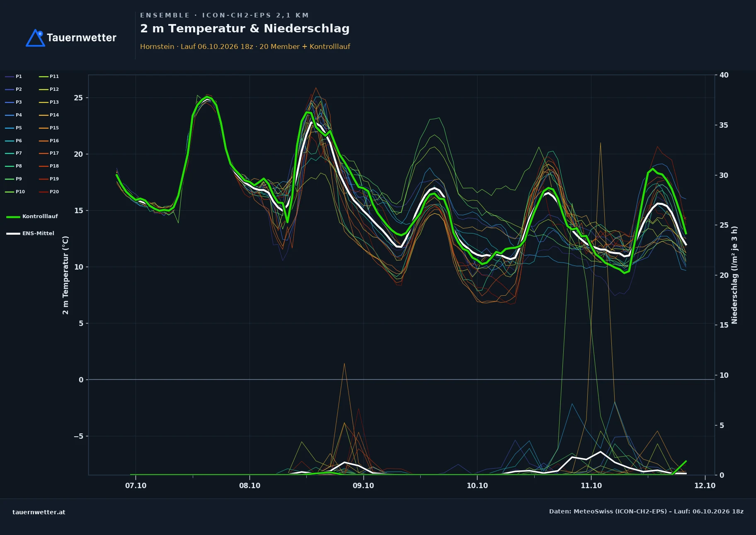Click the 11.10 date tick label
This screenshot has height=535, width=756.
[x=591, y=486]
